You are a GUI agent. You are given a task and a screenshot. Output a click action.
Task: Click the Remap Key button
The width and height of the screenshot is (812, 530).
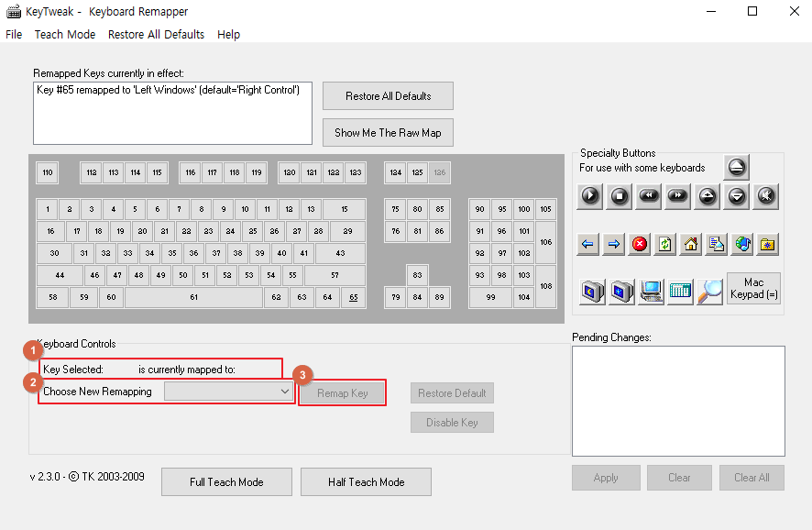[x=342, y=392]
